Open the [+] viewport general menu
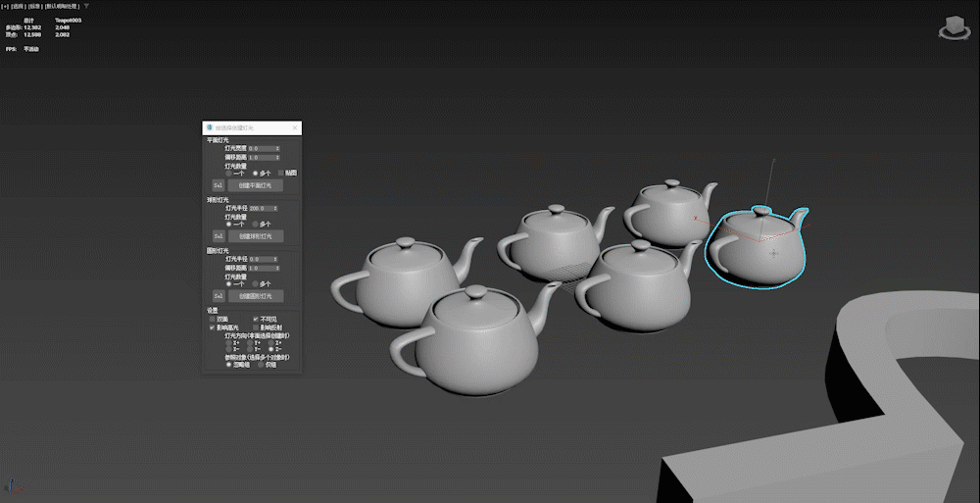This screenshot has height=503, width=980. 5,6
